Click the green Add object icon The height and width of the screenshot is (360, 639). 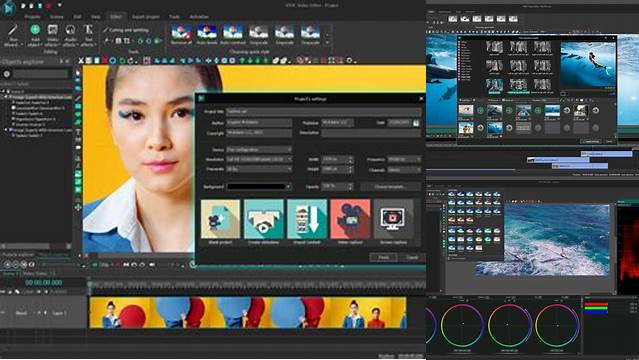tap(35, 29)
